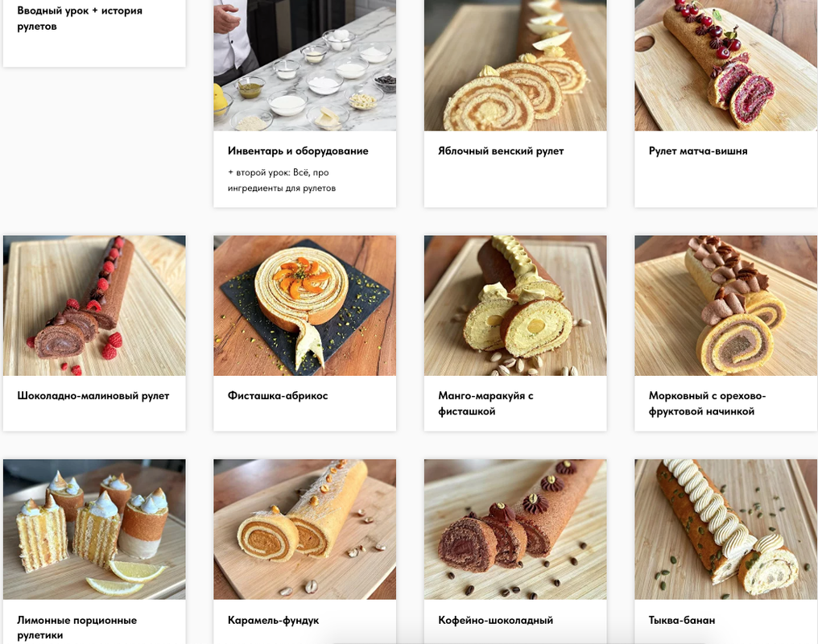Select the Карамель-фундук roll image
818x644 pixels.
[x=304, y=529]
